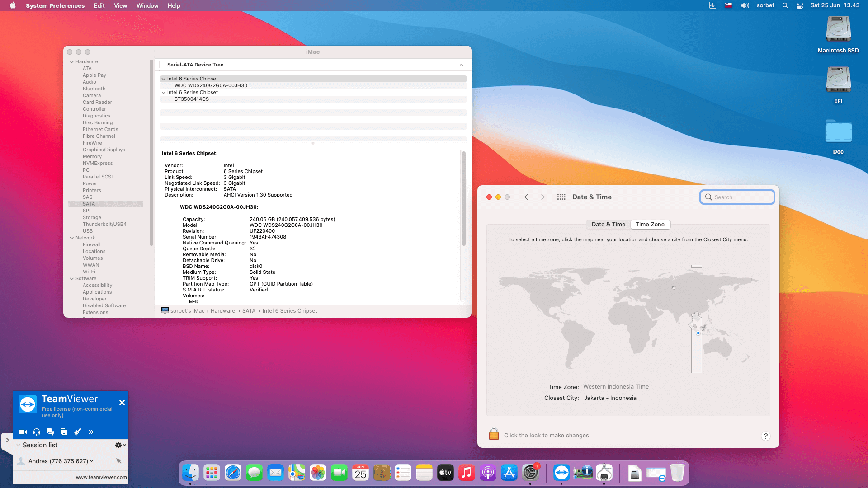The height and width of the screenshot is (488, 868).
Task: Click the remote control cursor icon for Andres
Action: pyautogui.click(x=119, y=461)
